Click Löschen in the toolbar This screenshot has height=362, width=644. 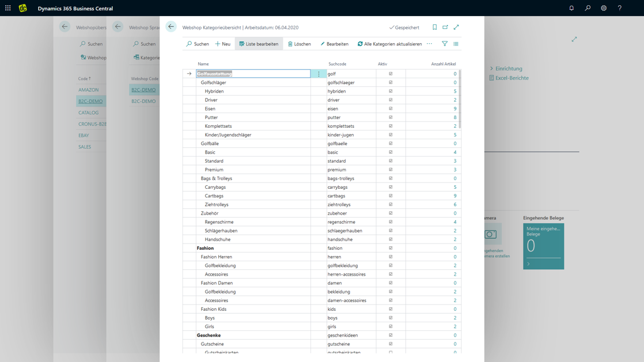[300, 44]
